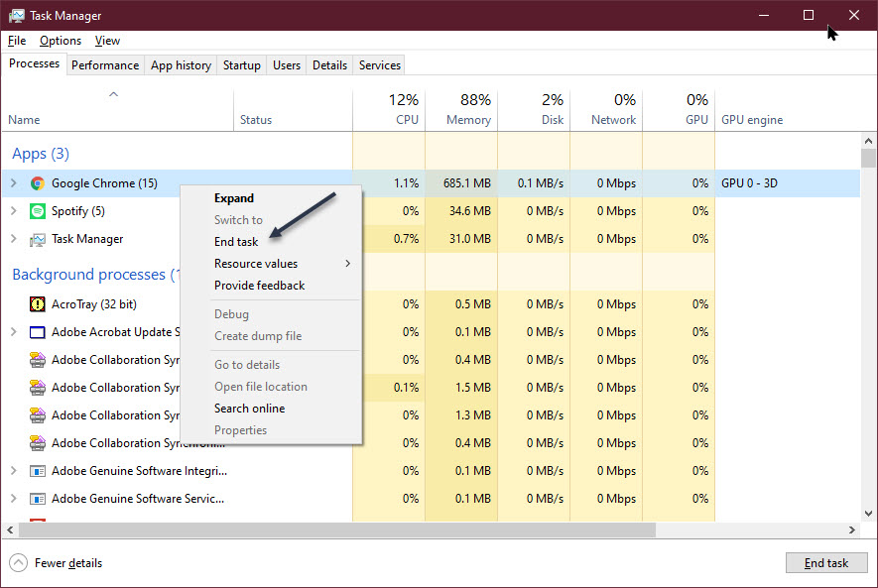The image size is (878, 588).
Task: Switch to the Performance tab
Action: coord(105,65)
